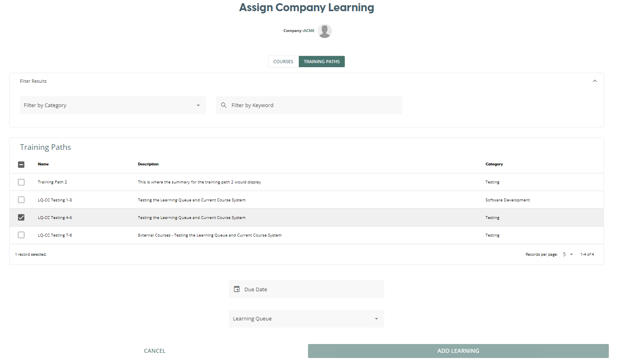Click the Cancel button

point(155,351)
